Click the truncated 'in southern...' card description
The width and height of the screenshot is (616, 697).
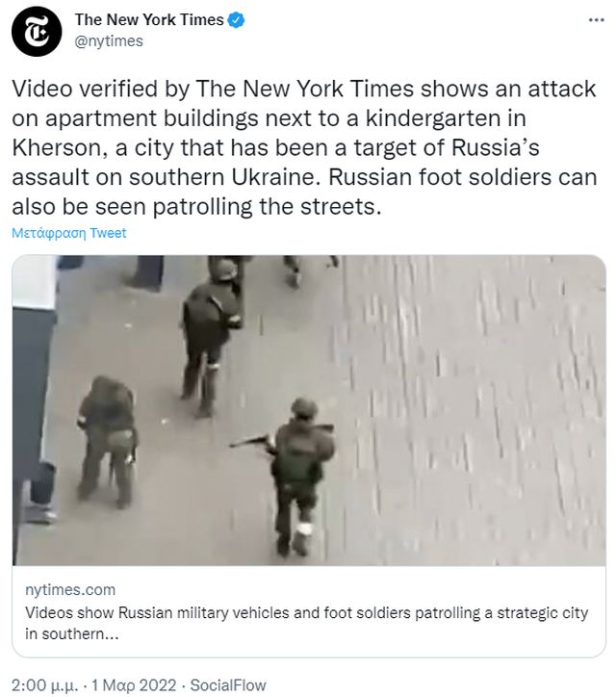tap(72, 633)
